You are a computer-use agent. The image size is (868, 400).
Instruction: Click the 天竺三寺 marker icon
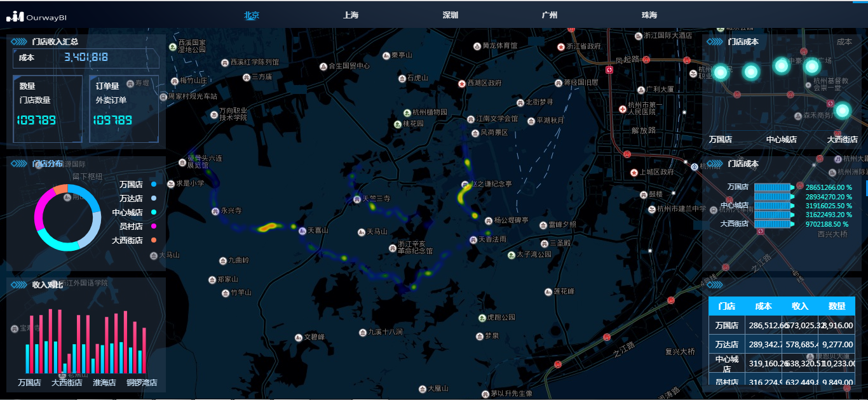pyautogui.click(x=357, y=199)
